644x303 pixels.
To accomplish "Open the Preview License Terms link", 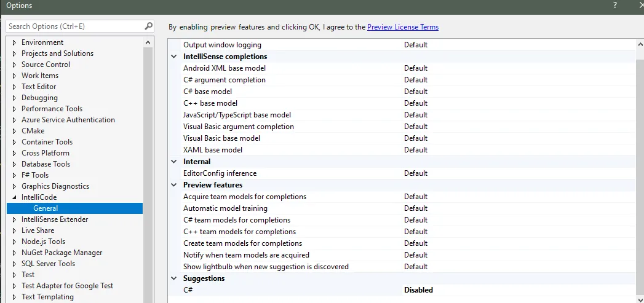I will tap(403, 27).
